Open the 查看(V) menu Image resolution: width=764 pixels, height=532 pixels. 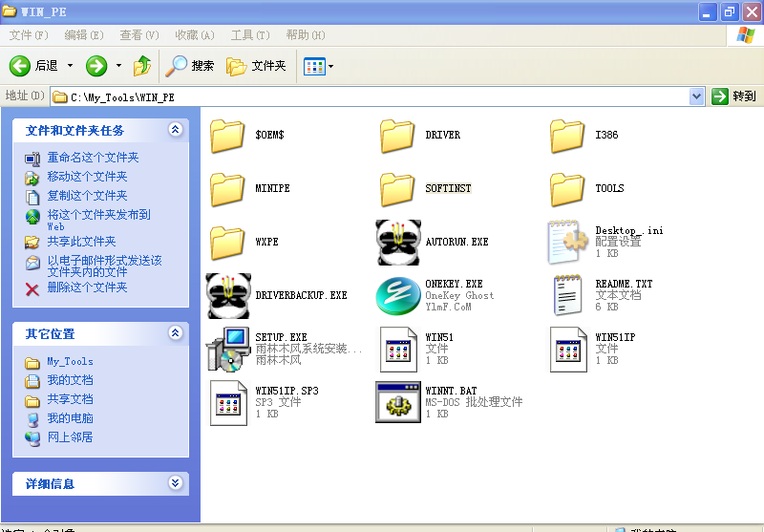click(139, 35)
